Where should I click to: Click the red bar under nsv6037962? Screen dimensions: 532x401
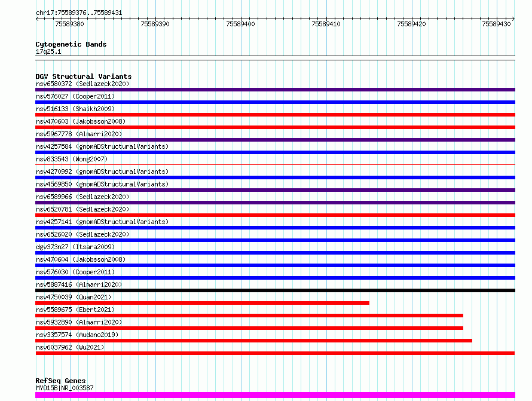click(x=275, y=353)
